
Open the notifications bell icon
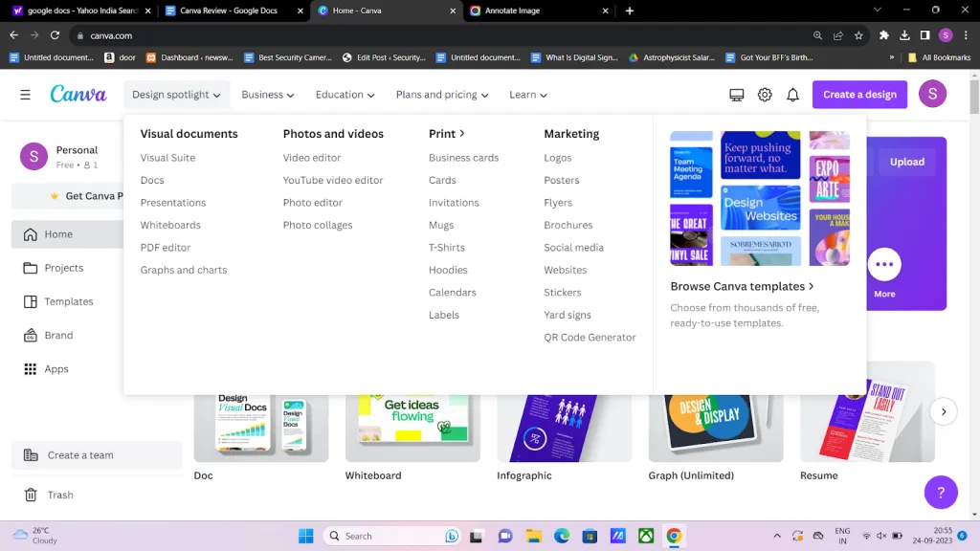coord(792,95)
